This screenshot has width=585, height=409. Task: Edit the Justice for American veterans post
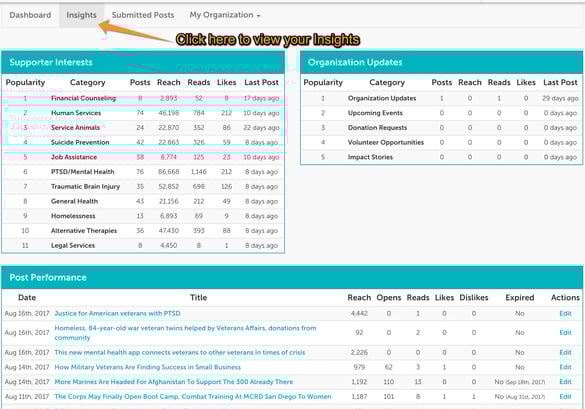(x=565, y=313)
